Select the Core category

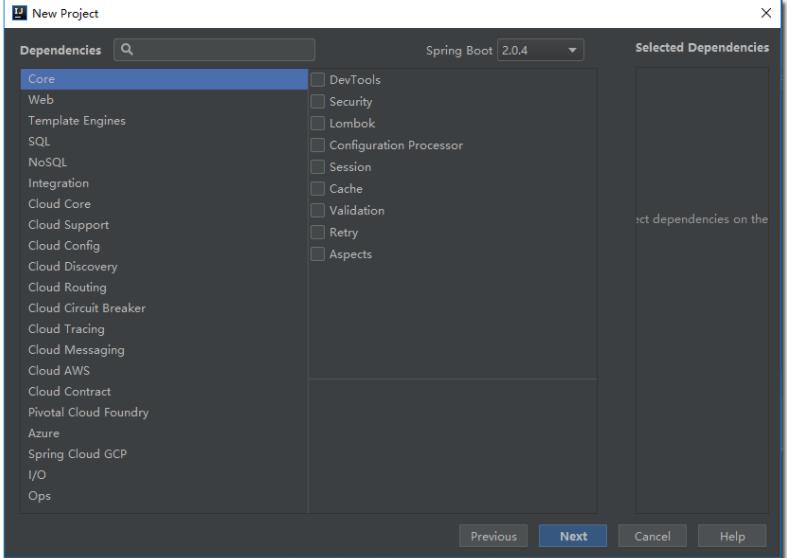pos(164,79)
